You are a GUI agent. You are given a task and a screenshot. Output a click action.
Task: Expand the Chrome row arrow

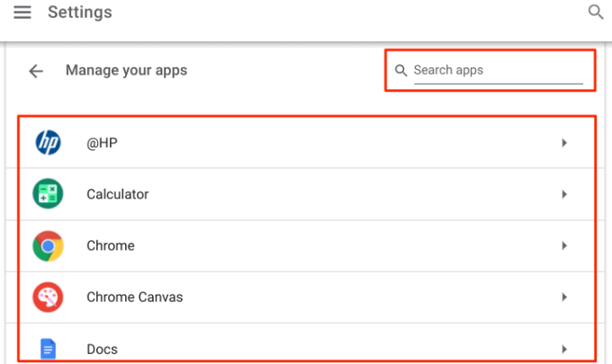[564, 245]
